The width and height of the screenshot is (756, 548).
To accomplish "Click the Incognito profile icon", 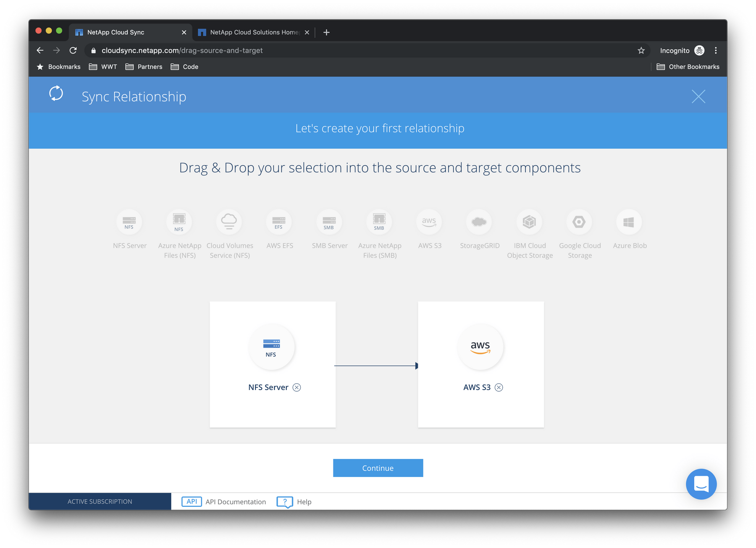I will (699, 50).
